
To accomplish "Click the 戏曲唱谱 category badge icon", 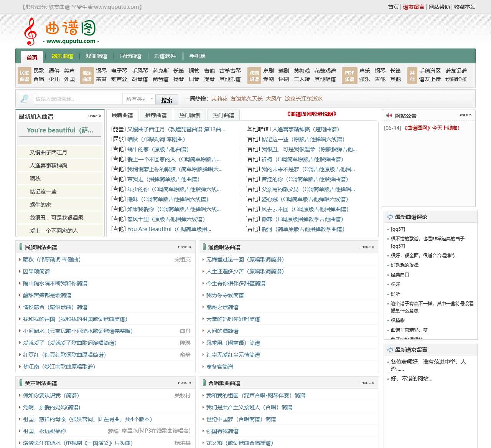I will 254,75.
